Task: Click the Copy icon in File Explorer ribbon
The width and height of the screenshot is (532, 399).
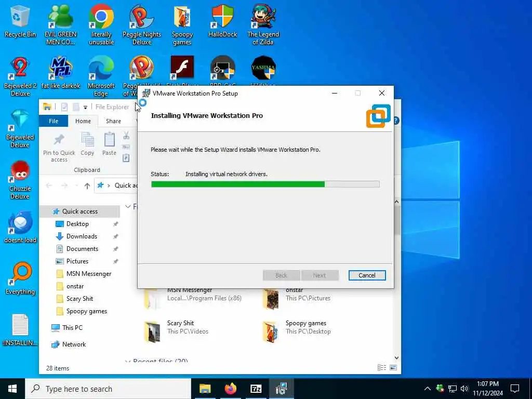Action: pos(87,144)
